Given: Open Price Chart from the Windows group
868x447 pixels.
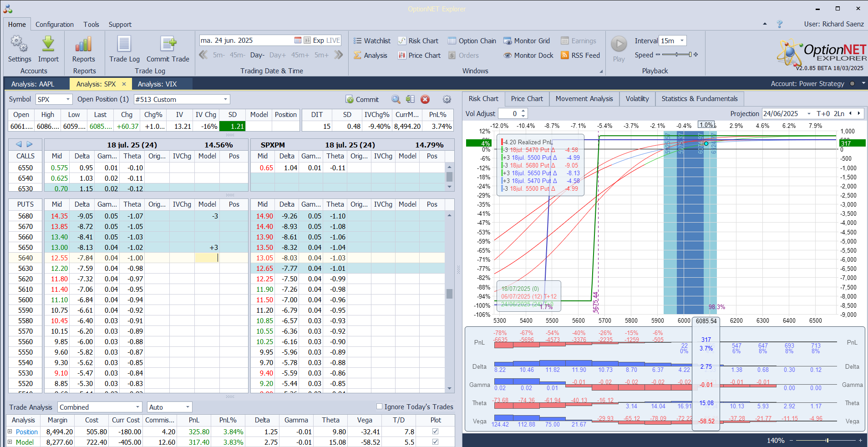Looking at the screenshot, I should tap(419, 55).
